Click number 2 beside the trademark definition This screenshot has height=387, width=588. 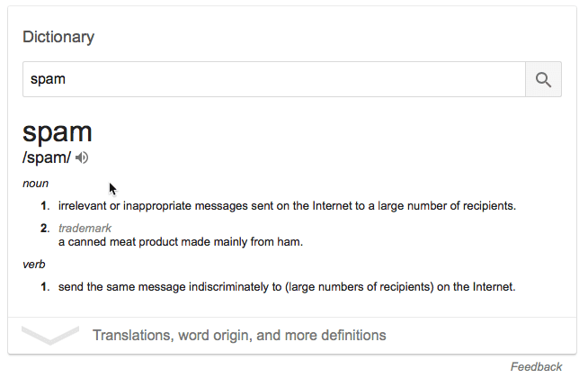pos(44,229)
